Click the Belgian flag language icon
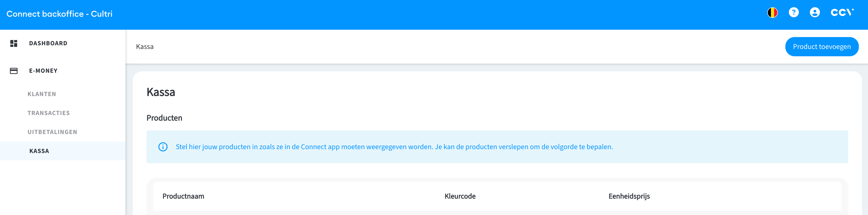The image size is (868, 215). coord(772,13)
